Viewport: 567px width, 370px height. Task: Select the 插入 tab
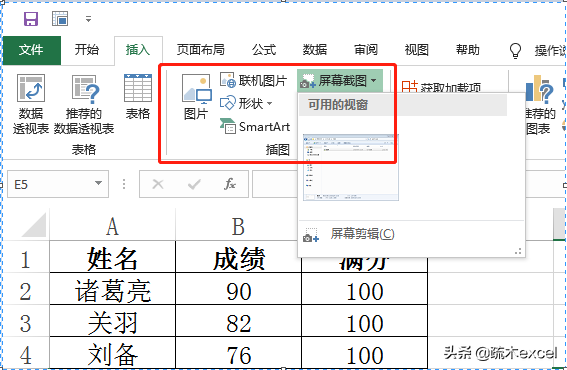click(x=138, y=50)
